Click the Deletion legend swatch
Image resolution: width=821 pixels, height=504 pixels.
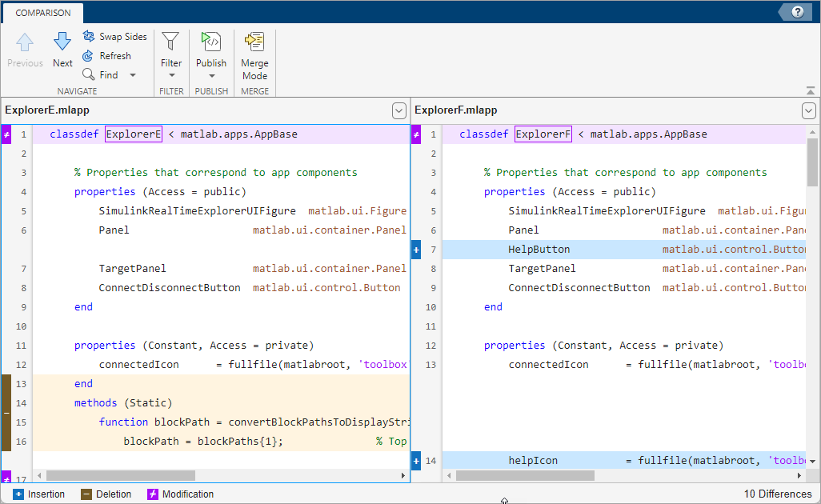pyautogui.click(x=87, y=494)
